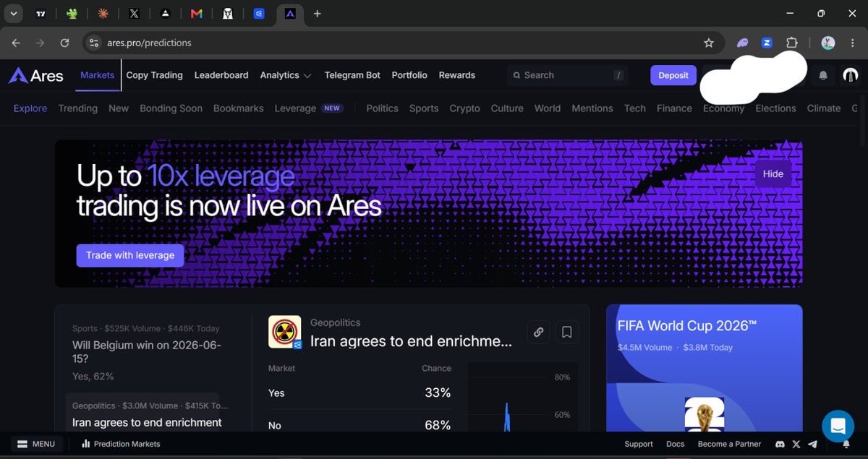Switch to the Gmail browser tab
This screenshot has width=868, height=459.
pos(196,14)
